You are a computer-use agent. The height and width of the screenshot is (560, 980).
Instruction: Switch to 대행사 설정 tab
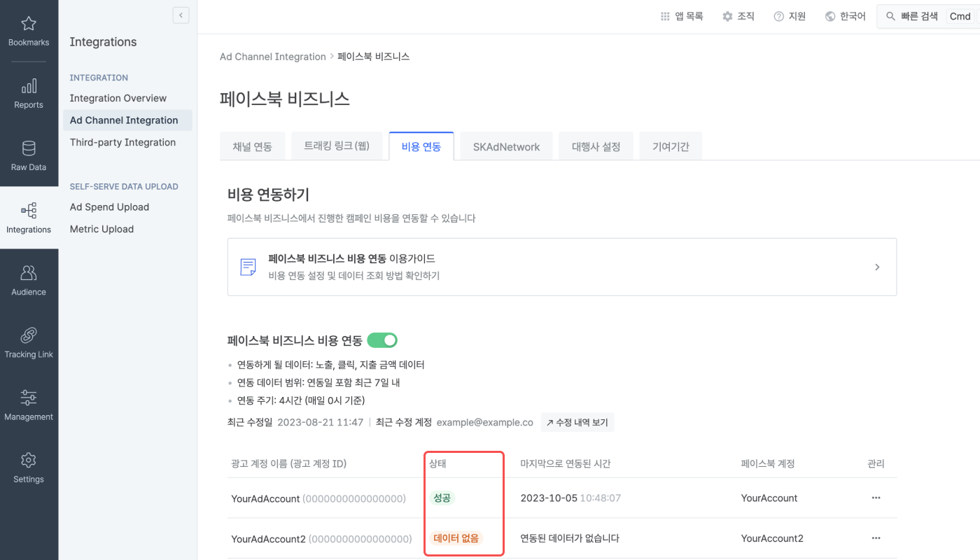point(596,147)
